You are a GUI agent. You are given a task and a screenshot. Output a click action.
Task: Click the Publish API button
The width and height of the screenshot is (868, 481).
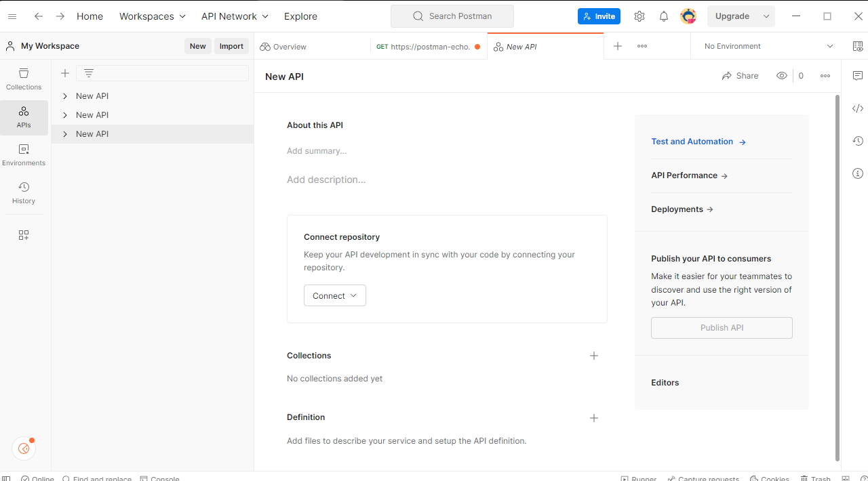tap(722, 328)
